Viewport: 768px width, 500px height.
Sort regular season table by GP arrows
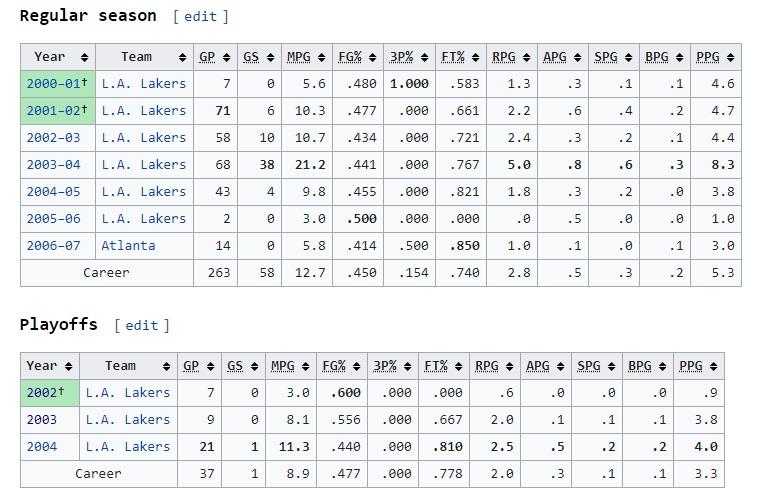[226, 57]
